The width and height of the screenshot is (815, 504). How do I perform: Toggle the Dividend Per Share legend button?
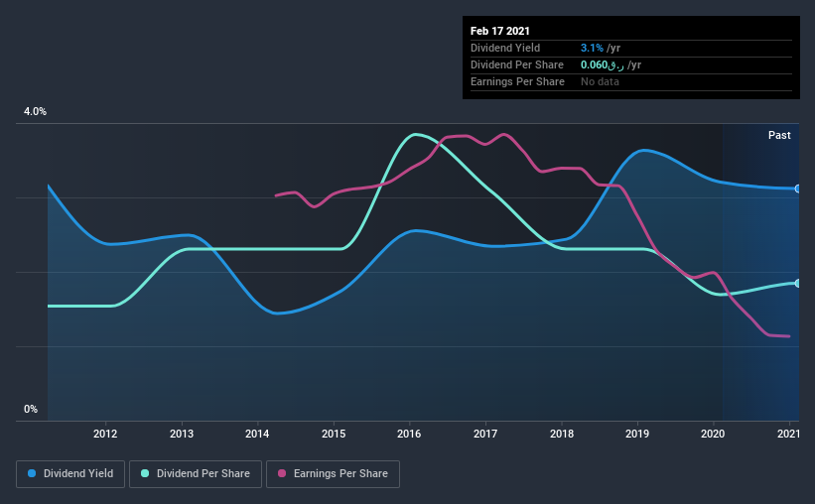[196, 474]
